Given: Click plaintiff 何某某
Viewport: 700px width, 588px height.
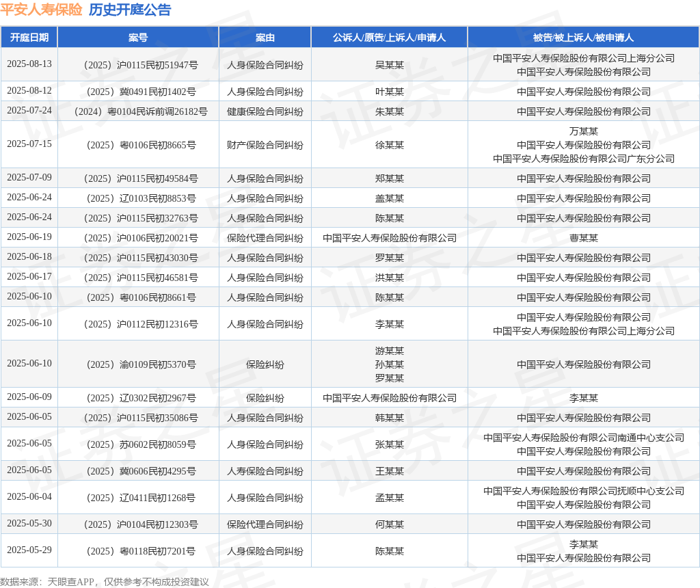Looking at the screenshot, I should [x=389, y=524].
